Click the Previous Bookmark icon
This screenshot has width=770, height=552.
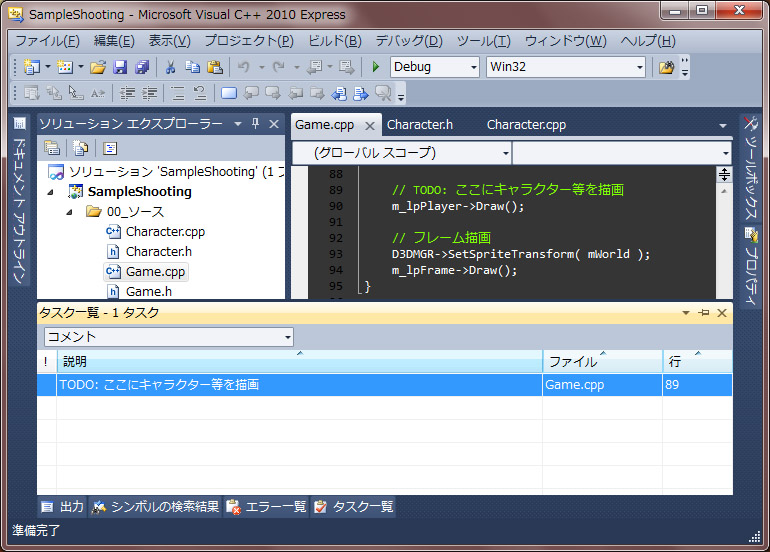pos(251,93)
